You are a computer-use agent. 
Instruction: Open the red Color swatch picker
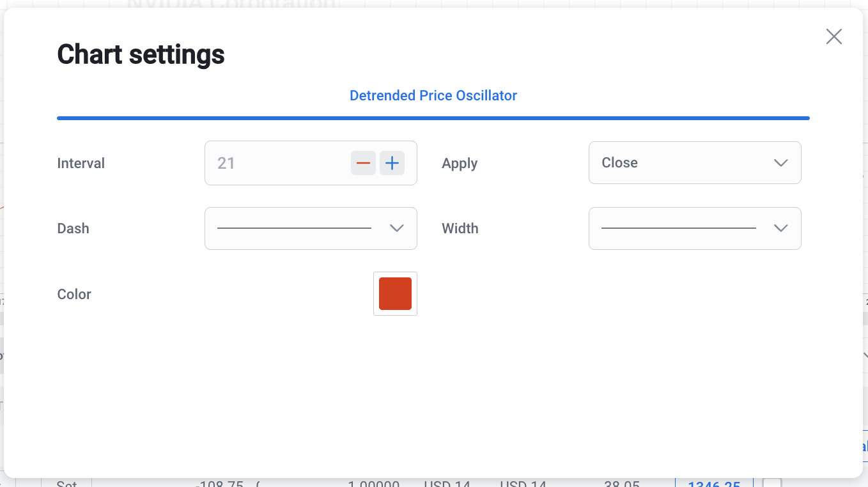[x=395, y=294]
